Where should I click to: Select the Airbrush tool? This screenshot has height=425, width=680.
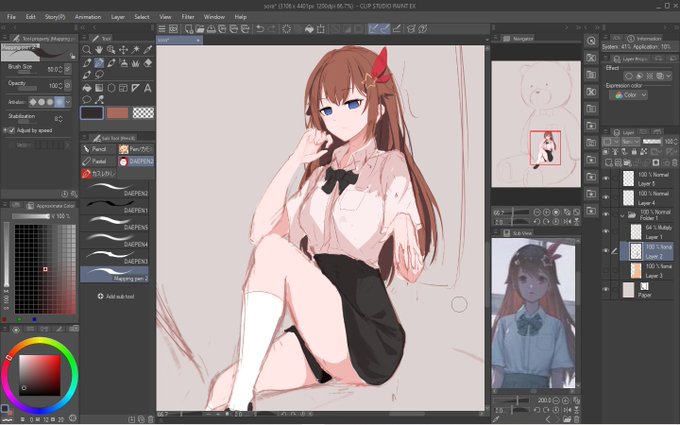point(123,63)
